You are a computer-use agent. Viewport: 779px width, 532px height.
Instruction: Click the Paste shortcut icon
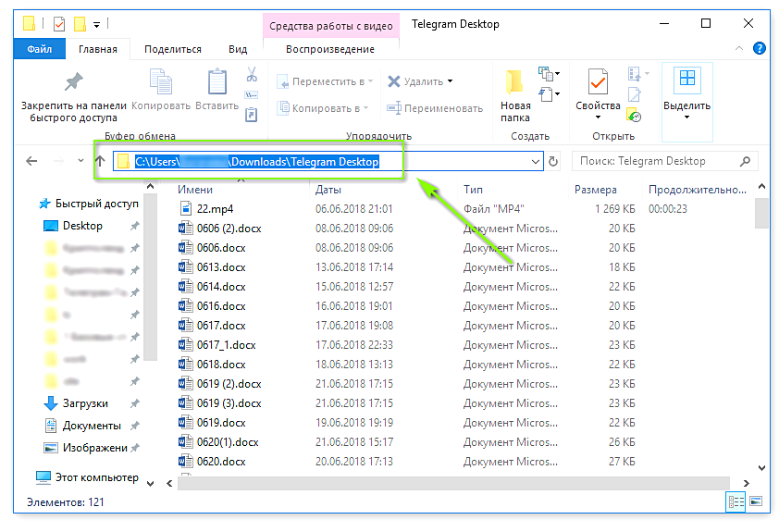pyautogui.click(x=252, y=116)
